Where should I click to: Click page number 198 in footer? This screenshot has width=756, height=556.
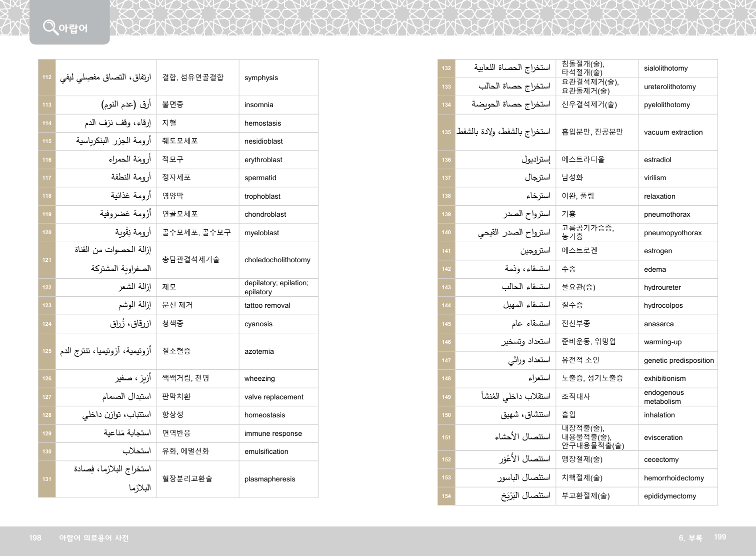tap(35, 538)
